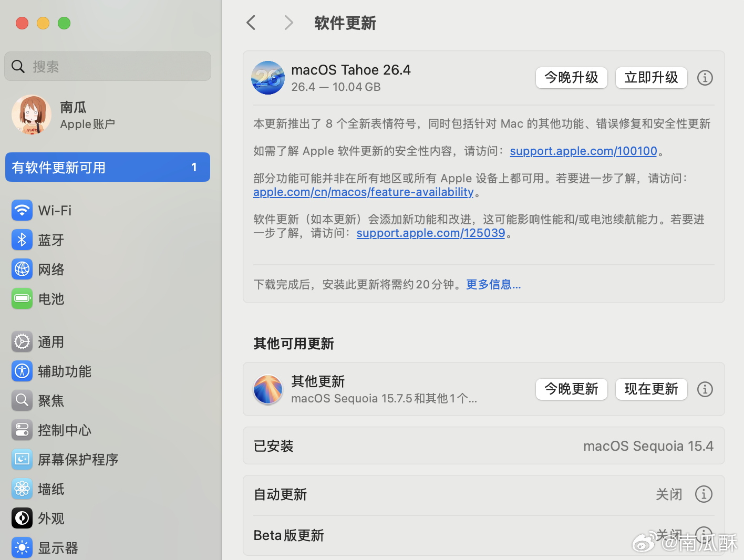
Task: Open 通用 general settings
Action: tap(51, 341)
